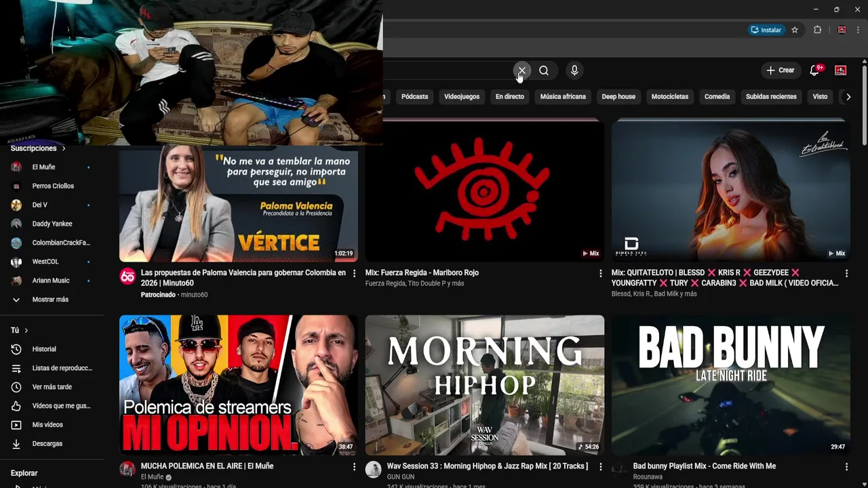
Task: Open options menu for Fuerza Regida mix
Action: click(600, 273)
